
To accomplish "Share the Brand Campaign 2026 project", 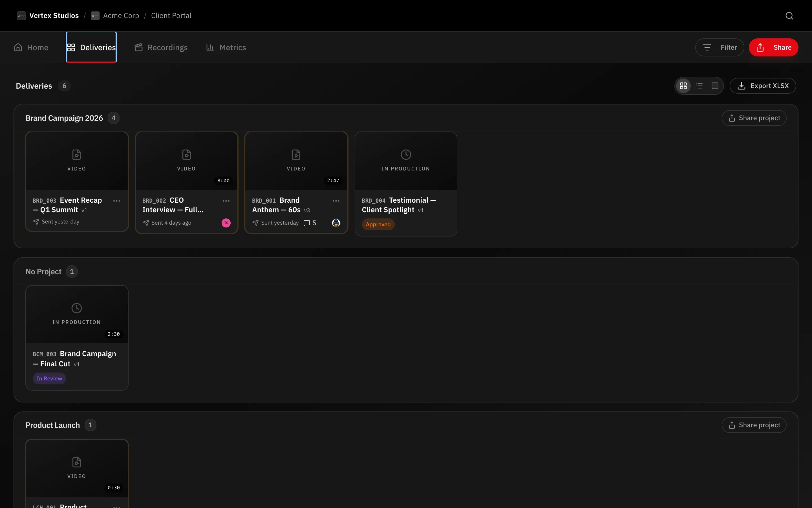I will click(x=754, y=118).
